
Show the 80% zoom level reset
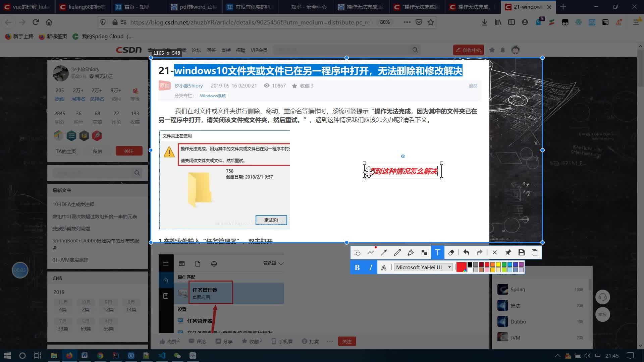click(x=385, y=22)
